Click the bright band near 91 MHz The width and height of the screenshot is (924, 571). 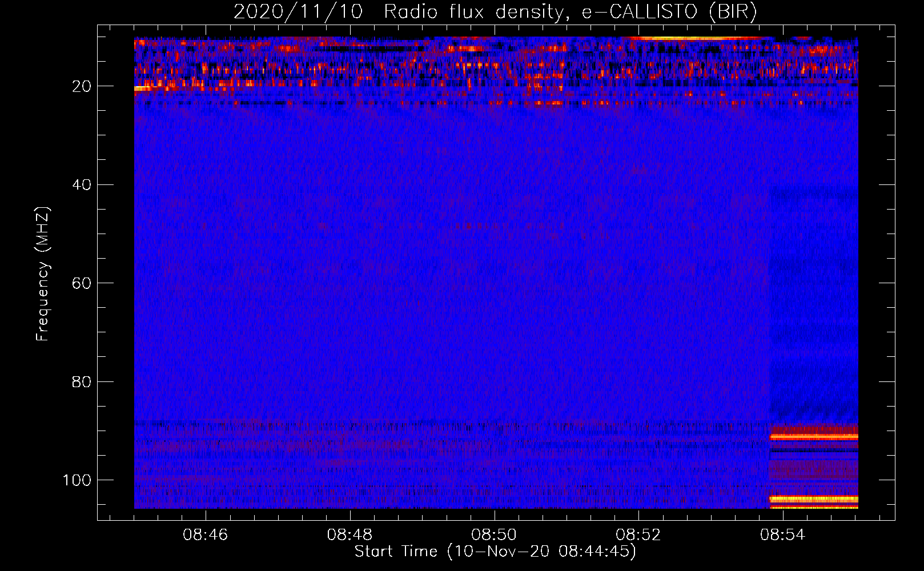[814, 437]
